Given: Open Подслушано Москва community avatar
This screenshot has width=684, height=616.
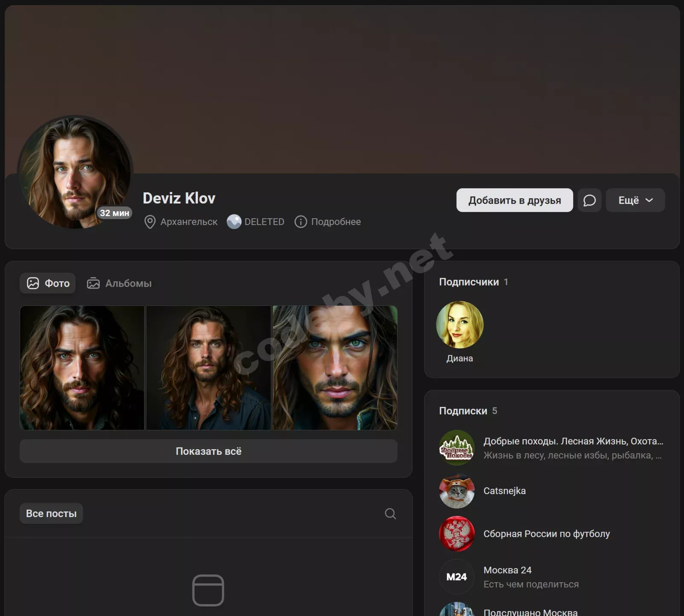Looking at the screenshot, I should (x=457, y=610).
